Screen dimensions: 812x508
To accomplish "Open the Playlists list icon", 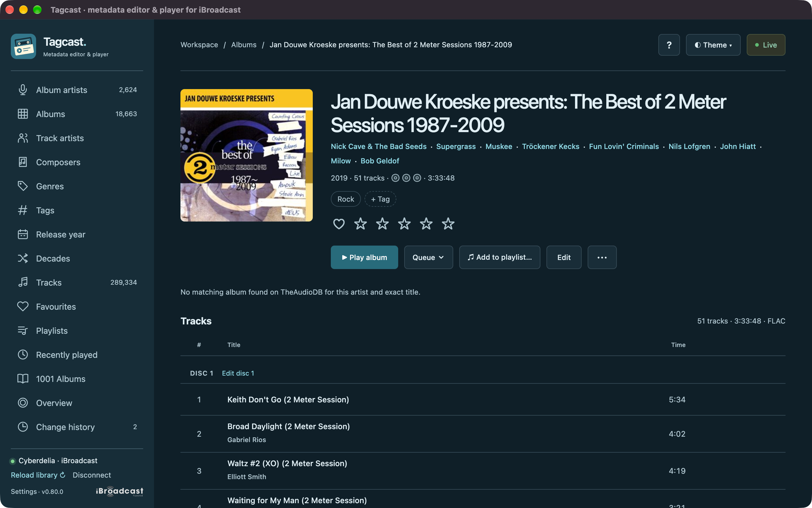I will [x=23, y=331].
